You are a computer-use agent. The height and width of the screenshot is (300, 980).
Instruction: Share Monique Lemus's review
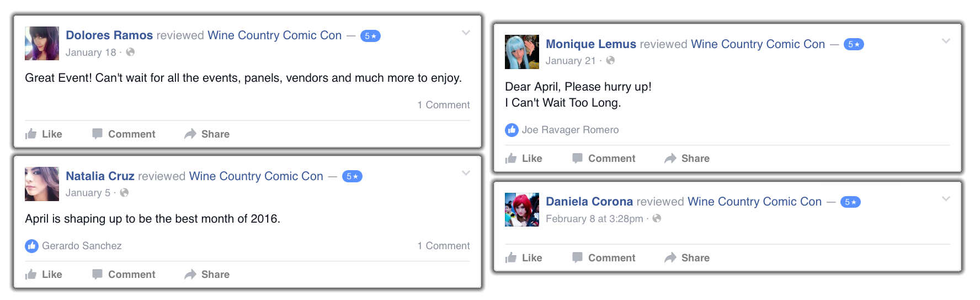[x=687, y=158]
